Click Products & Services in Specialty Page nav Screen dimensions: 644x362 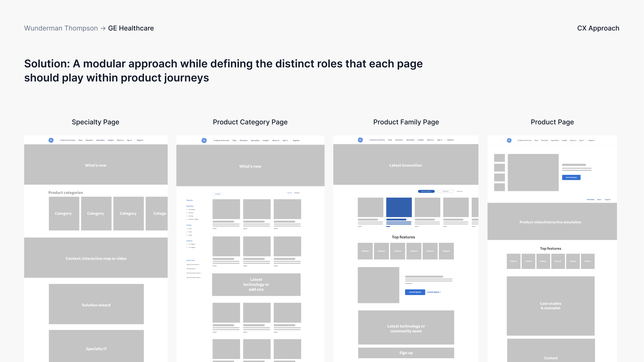tap(68, 140)
